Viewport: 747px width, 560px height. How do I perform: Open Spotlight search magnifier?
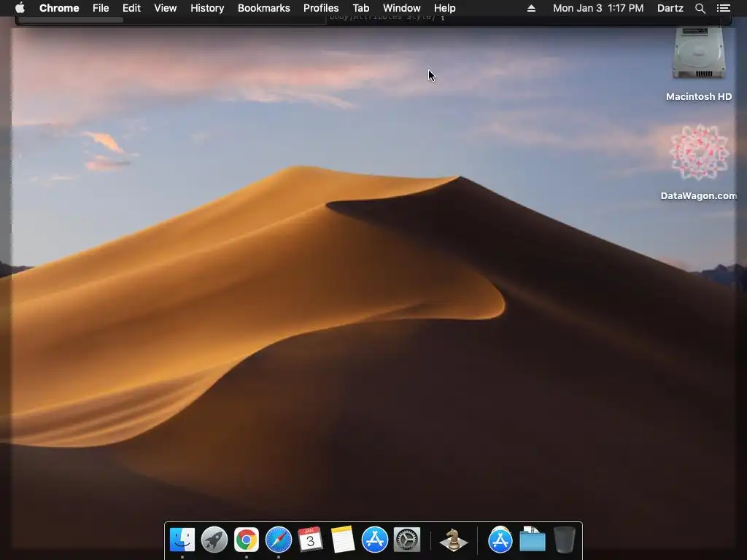pyautogui.click(x=700, y=8)
